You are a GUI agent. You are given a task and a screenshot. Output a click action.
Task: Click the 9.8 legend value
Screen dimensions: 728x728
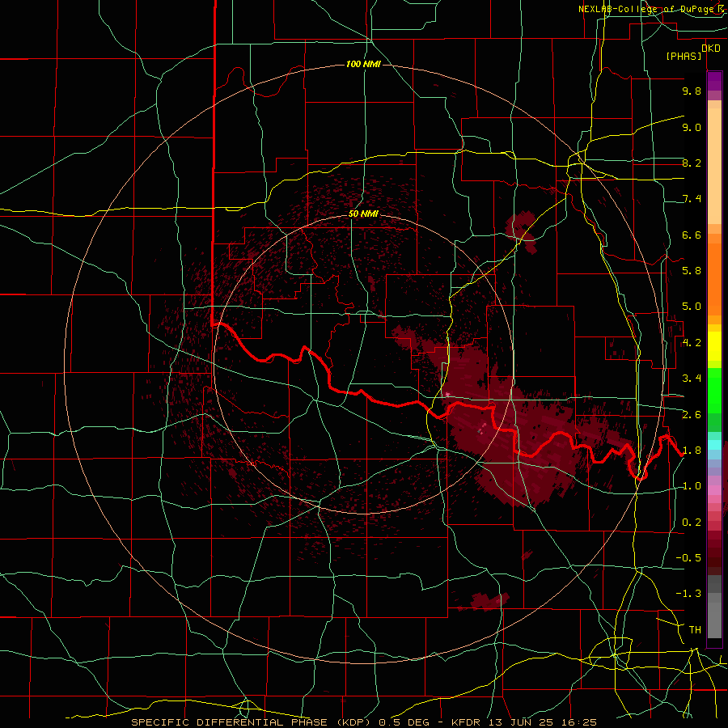click(692, 91)
